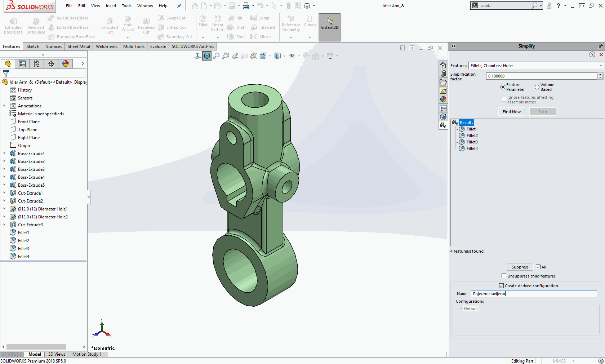The height and width of the screenshot is (364, 605).
Task: Click the Zoom to Fit icon
Action: coord(216,56)
